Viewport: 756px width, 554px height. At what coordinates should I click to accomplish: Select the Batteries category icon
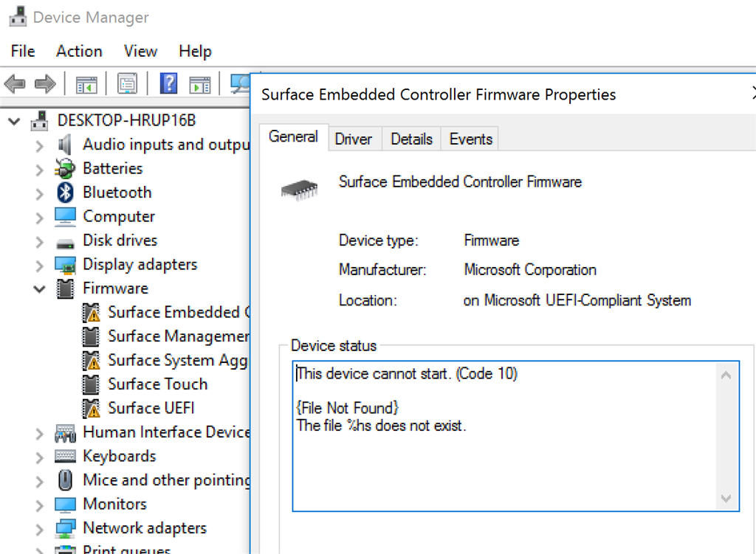pyautogui.click(x=65, y=169)
